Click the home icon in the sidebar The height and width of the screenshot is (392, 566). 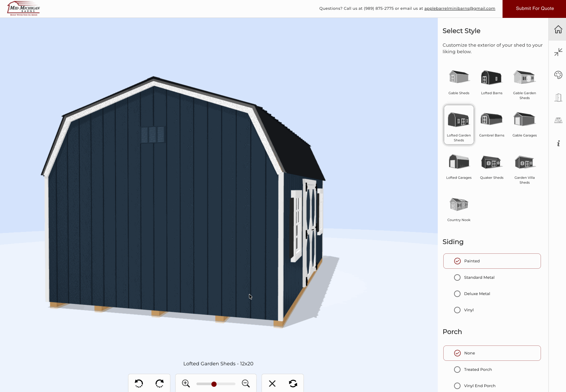558,30
